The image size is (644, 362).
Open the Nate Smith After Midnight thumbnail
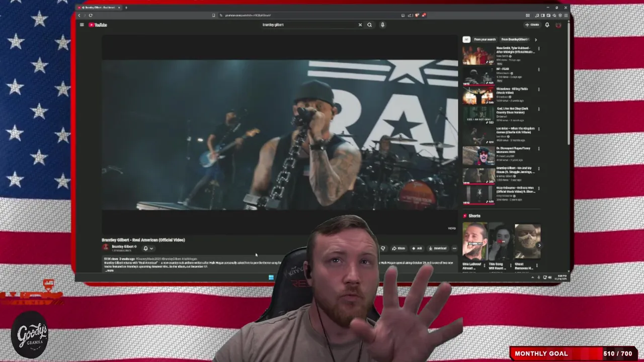coord(478,55)
